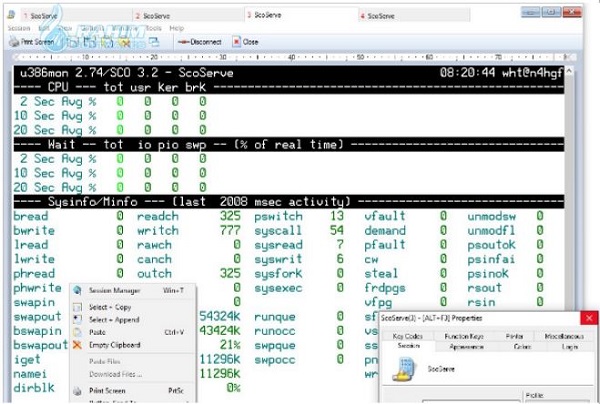Choose Session Manager from the context menu
Screen dimensions: 600x404
pyautogui.click(x=133, y=290)
